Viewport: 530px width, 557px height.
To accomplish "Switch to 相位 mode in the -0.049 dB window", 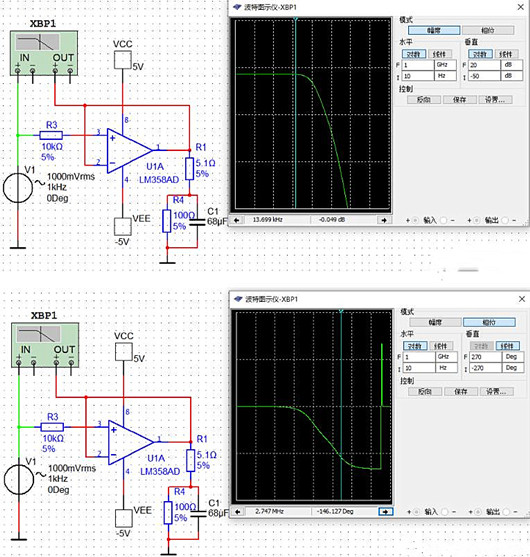I will click(488, 31).
